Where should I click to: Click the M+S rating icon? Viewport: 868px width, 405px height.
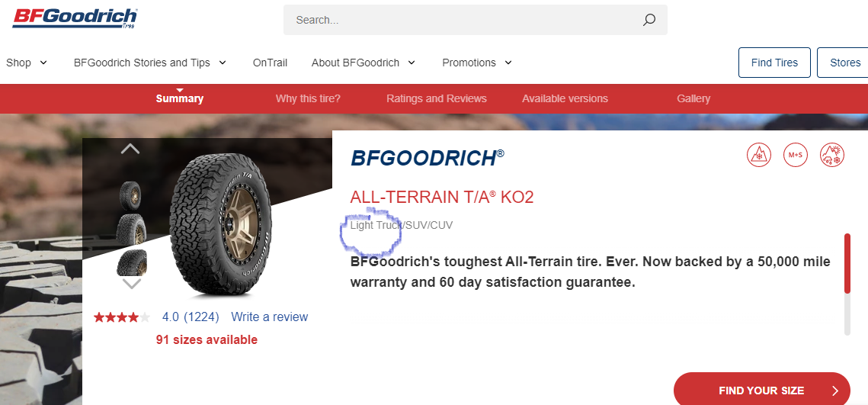click(x=796, y=155)
